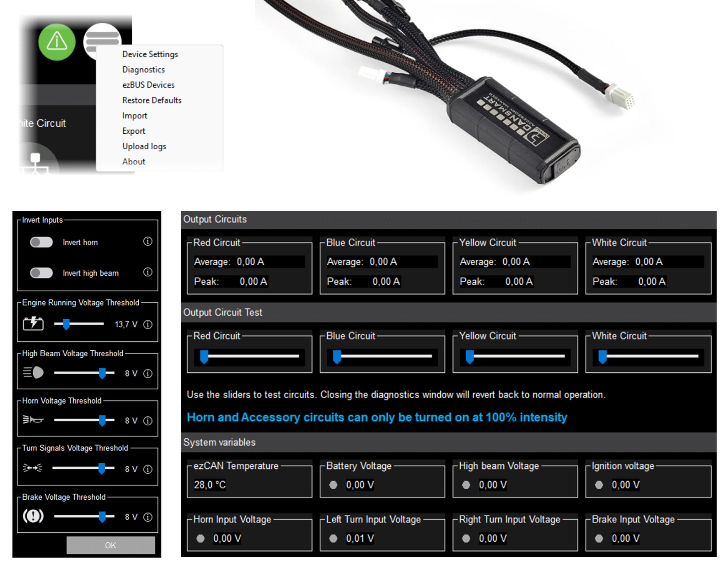Click Right Turn Input Voltage status dot

coord(466,538)
